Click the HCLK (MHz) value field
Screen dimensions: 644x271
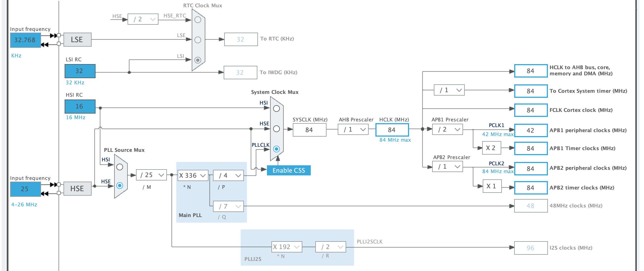pyautogui.click(x=392, y=130)
